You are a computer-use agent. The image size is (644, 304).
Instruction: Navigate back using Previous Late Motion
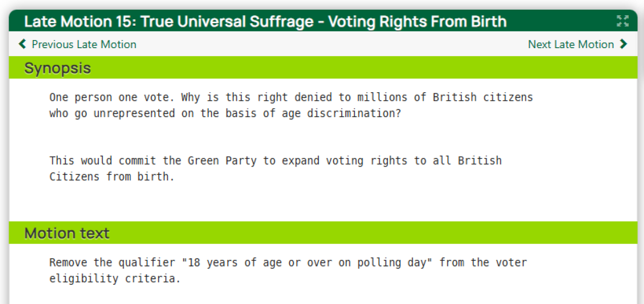(84, 44)
